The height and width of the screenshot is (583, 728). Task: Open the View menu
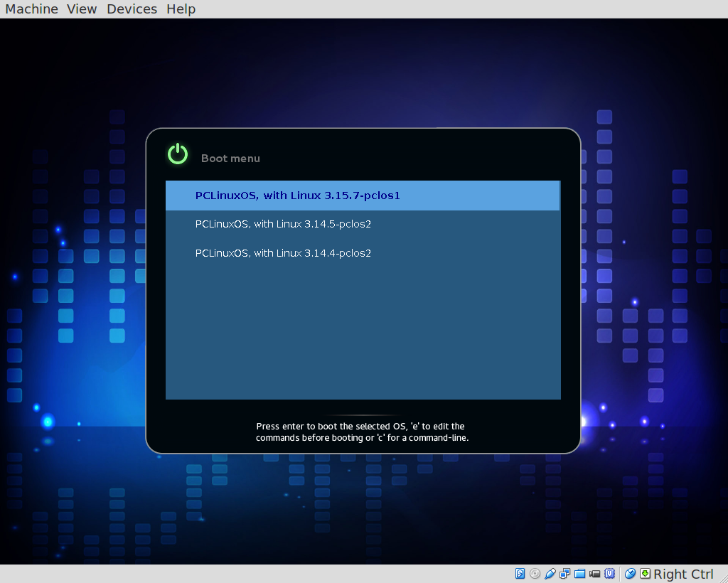[x=82, y=9]
